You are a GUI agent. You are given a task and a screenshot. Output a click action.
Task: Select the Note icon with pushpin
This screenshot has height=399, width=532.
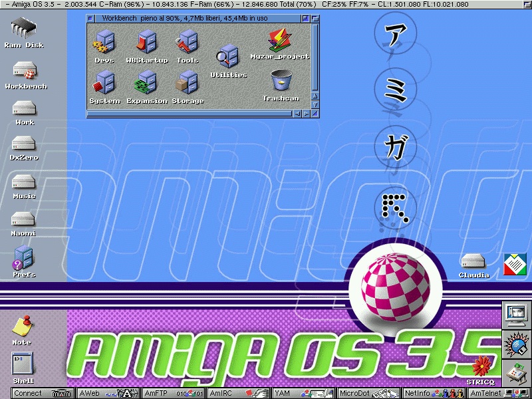click(x=22, y=331)
